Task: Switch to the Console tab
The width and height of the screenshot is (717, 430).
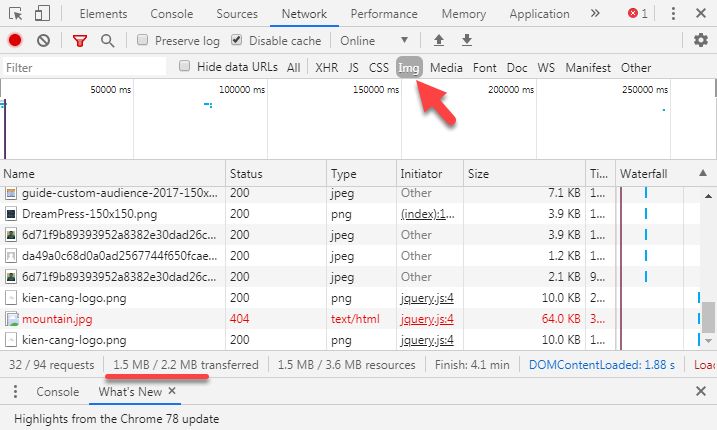Action: pyautogui.click(x=171, y=14)
